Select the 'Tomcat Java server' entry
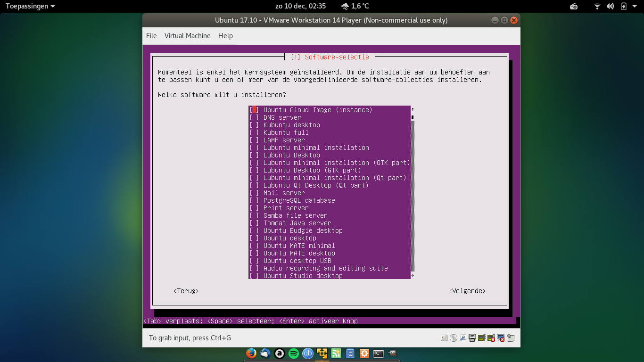 297,223
